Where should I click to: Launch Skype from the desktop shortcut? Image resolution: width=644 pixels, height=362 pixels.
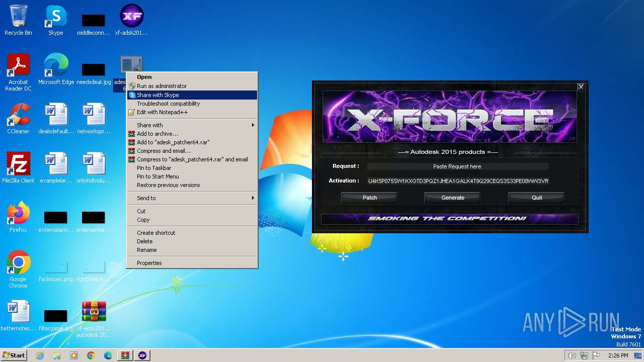point(55,20)
